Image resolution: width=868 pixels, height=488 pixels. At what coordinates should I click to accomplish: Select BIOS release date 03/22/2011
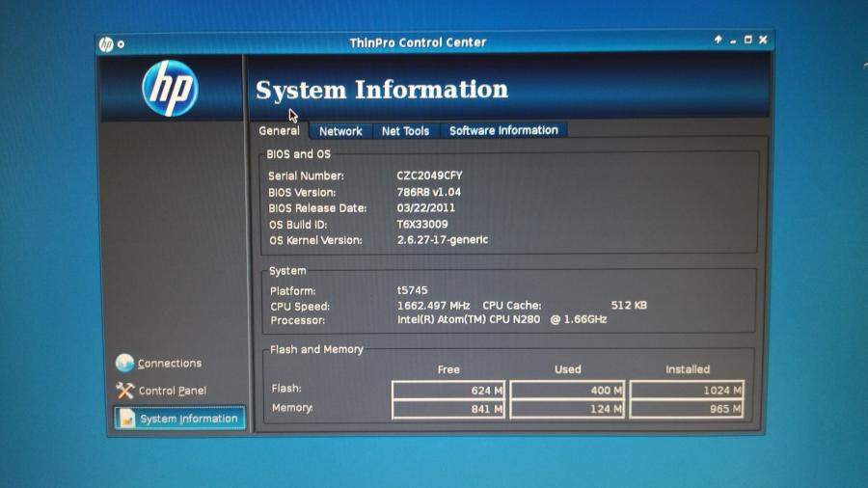pos(425,208)
